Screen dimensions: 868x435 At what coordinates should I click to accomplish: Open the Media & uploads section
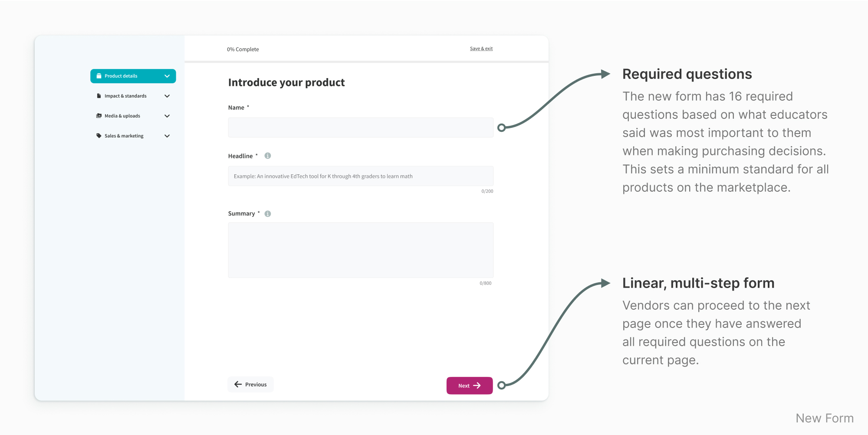tap(122, 116)
